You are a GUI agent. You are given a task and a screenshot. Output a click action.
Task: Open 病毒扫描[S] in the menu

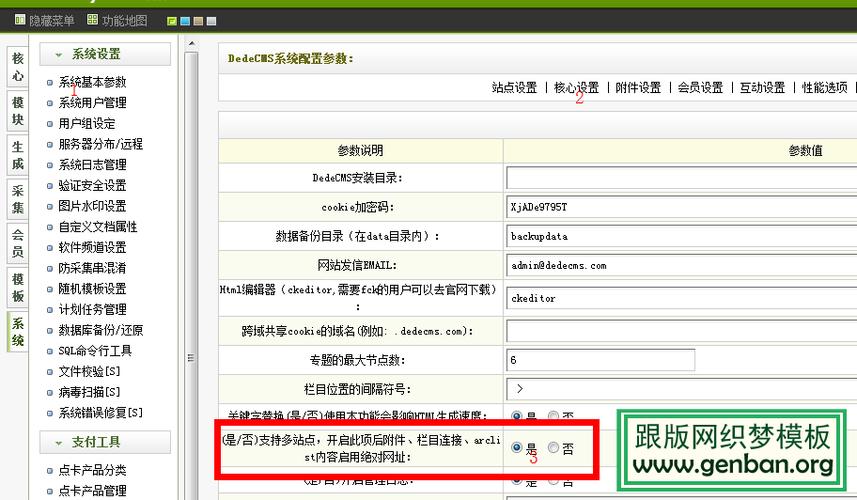(x=89, y=392)
